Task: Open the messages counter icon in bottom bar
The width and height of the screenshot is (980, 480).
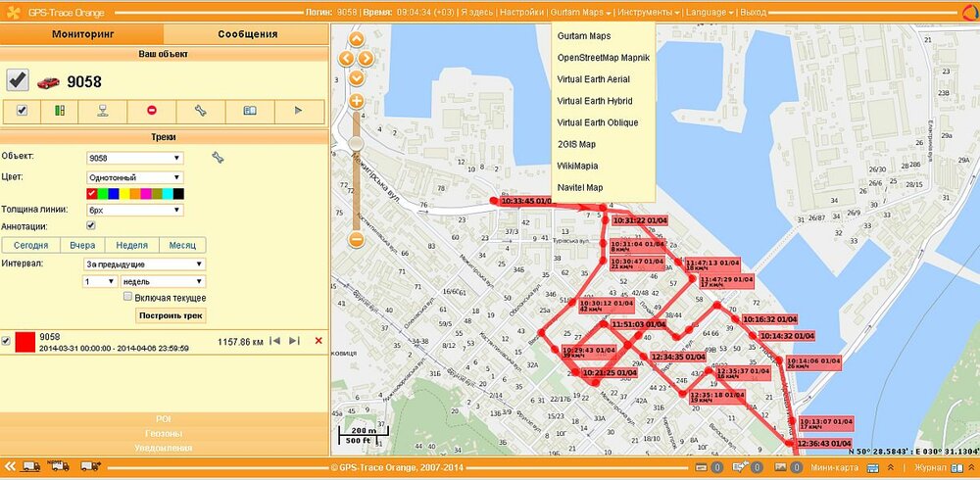Action: point(702,467)
